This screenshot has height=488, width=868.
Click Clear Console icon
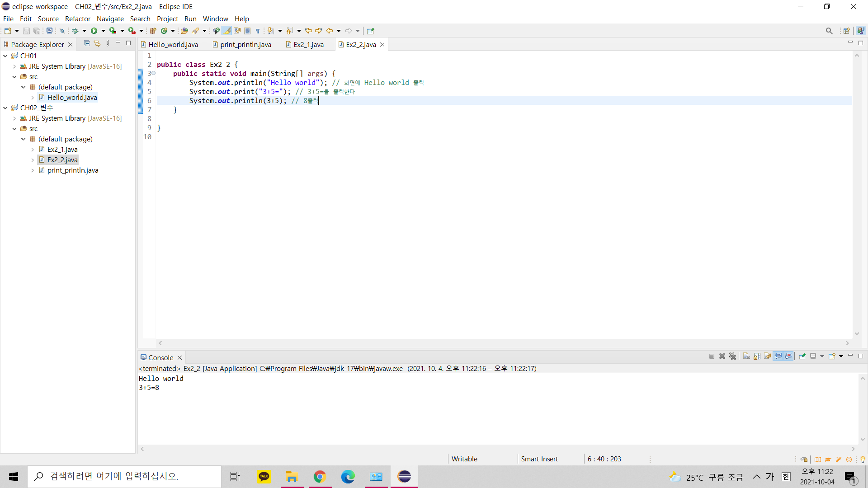coord(746,356)
